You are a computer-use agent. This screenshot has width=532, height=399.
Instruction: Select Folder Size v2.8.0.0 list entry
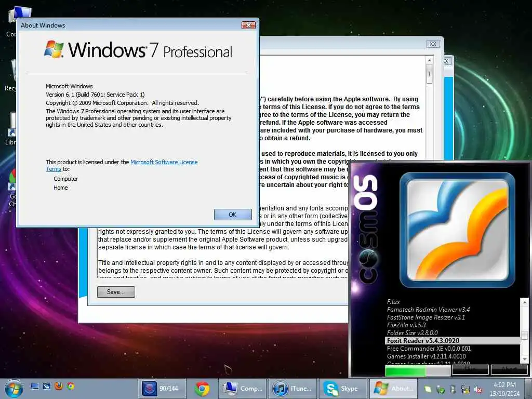coord(412,333)
